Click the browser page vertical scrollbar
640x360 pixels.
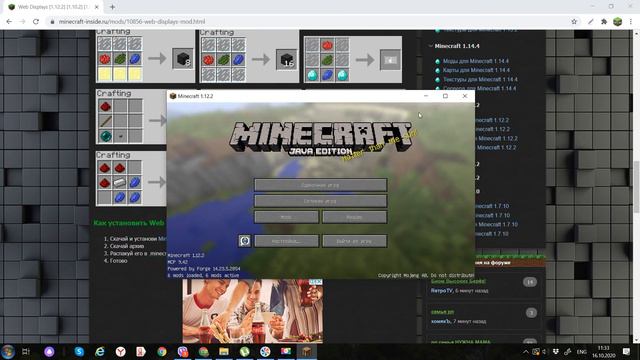coord(636,187)
